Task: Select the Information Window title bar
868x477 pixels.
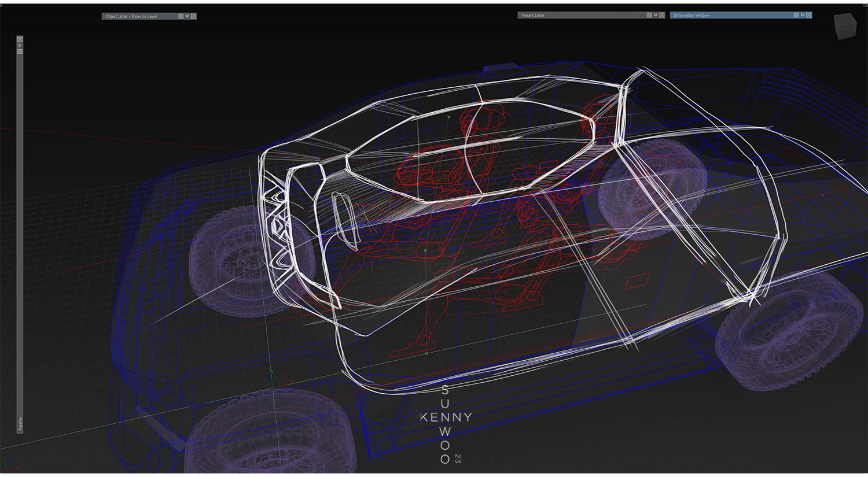Action: (741, 15)
